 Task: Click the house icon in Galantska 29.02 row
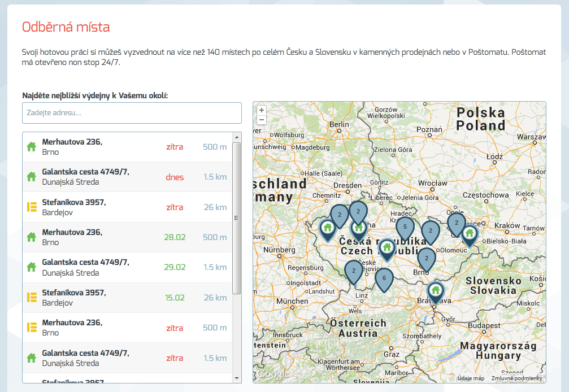click(x=32, y=267)
